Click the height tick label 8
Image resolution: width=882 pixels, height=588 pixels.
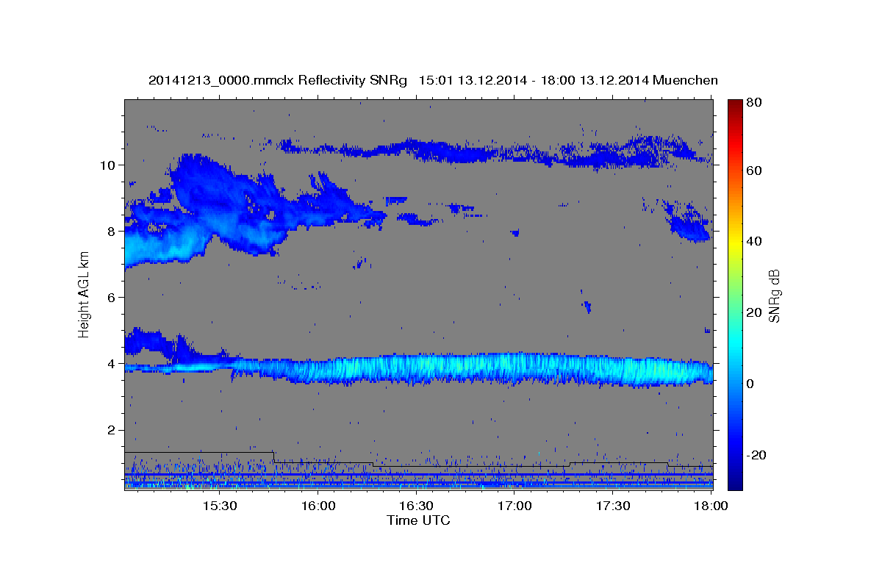click(x=112, y=231)
